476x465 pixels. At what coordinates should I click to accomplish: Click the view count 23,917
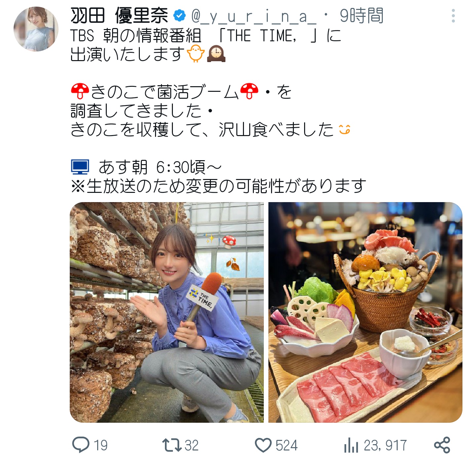coord(385,445)
